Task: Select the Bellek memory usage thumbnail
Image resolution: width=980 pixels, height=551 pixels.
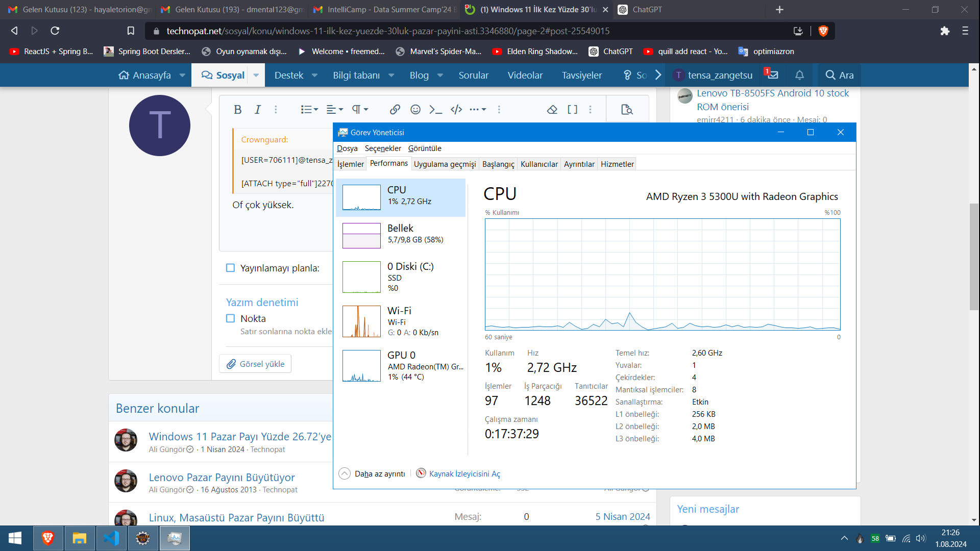Action: pyautogui.click(x=361, y=235)
